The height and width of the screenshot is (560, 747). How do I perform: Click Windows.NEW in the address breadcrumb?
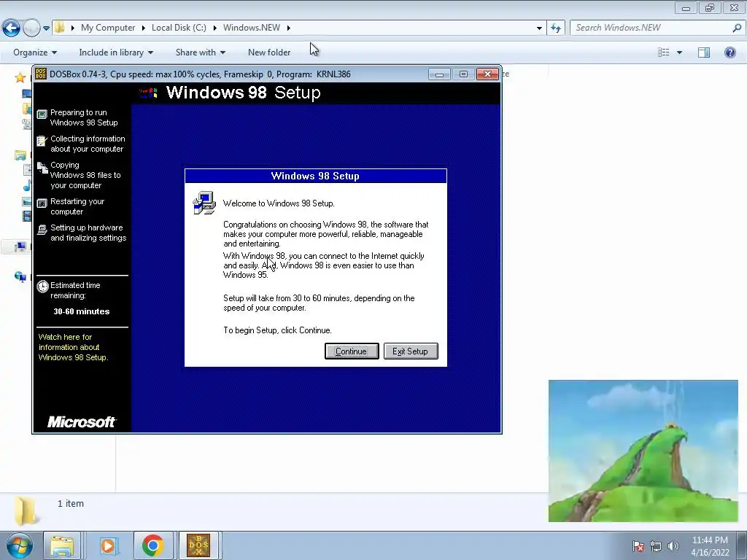pyautogui.click(x=252, y=28)
